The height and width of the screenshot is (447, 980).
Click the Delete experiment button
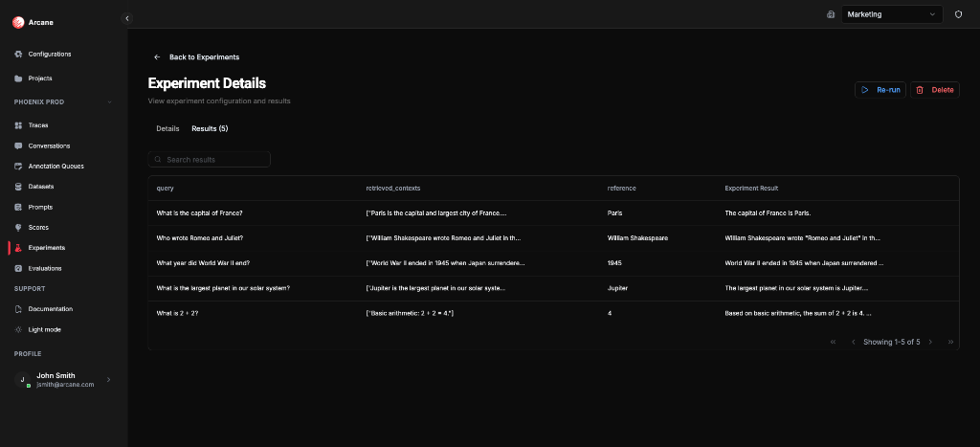[934, 90]
